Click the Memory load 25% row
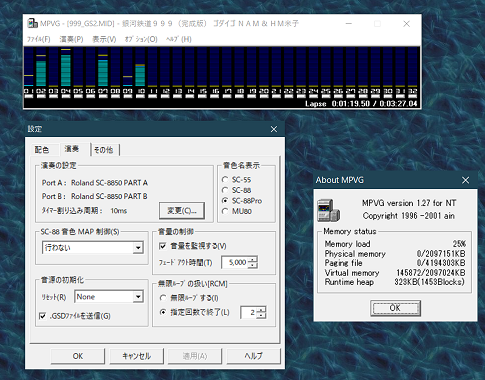The image size is (485, 380). (x=395, y=244)
